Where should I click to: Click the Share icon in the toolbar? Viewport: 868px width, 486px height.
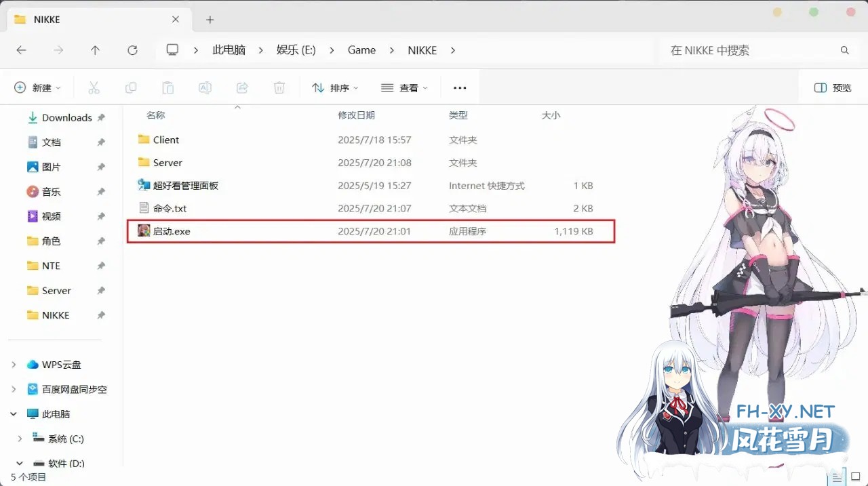pos(242,87)
